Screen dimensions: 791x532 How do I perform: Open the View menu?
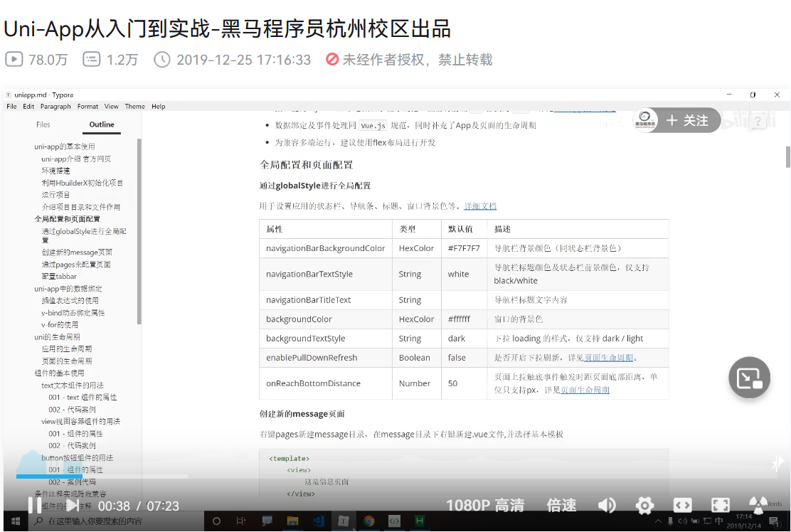[112, 107]
